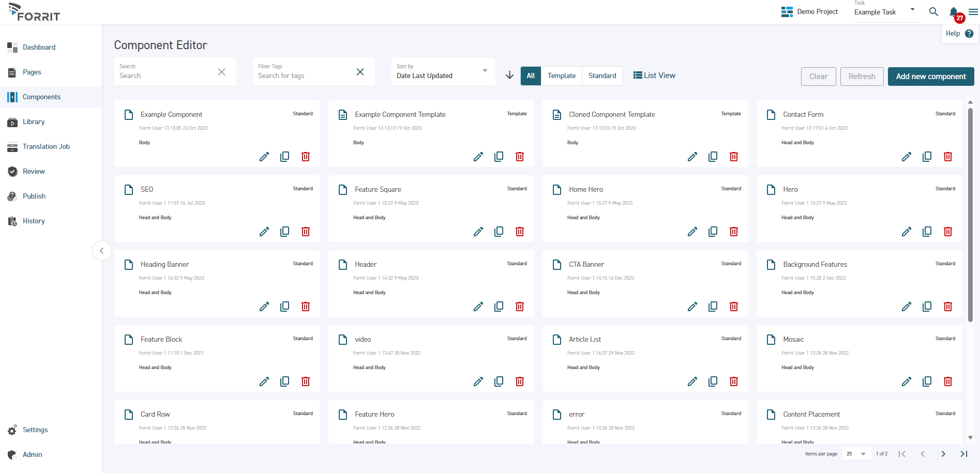Duplicate the SEO component
The height and width of the screenshot is (473, 980).
pyautogui.click(x=285, y=231)
